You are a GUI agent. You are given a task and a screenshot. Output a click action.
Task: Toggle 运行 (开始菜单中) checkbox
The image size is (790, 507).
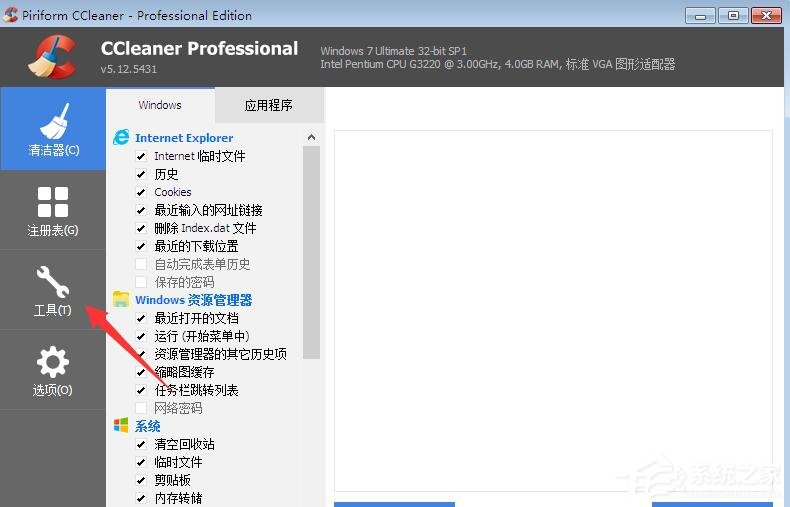[x=141, y=336]
